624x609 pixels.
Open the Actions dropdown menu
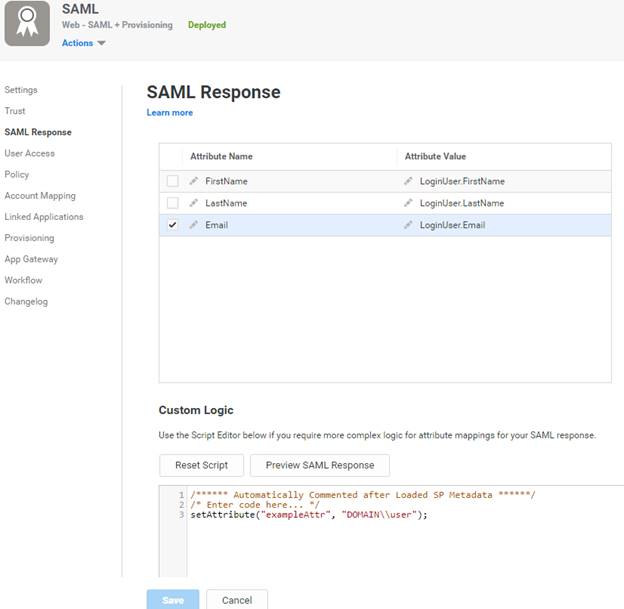pyautogui.click(x=83, y=43)
